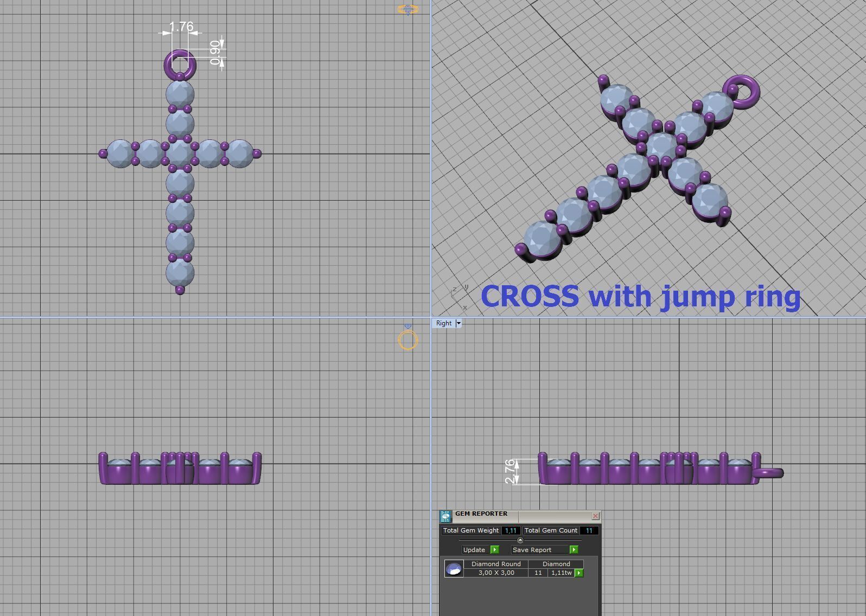Click the green arrow beside Save Report
866x616 pixels.
click(x=574, y=550)
